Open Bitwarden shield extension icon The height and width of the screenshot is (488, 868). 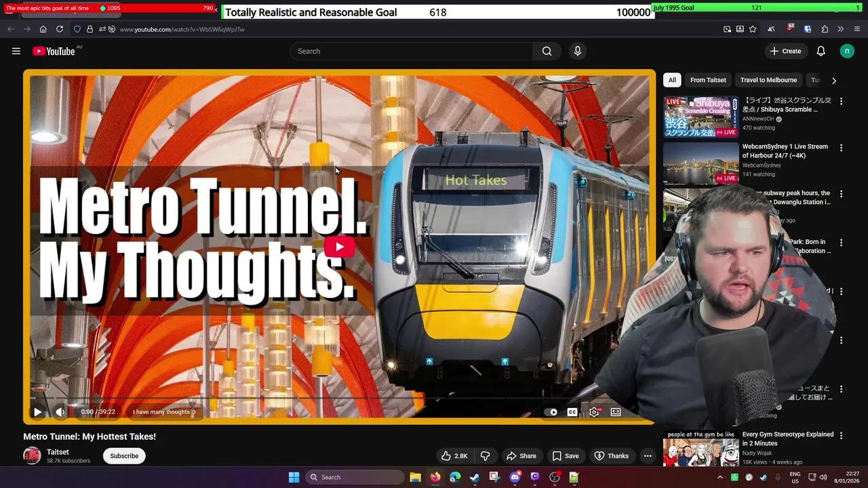coord(807,29)
